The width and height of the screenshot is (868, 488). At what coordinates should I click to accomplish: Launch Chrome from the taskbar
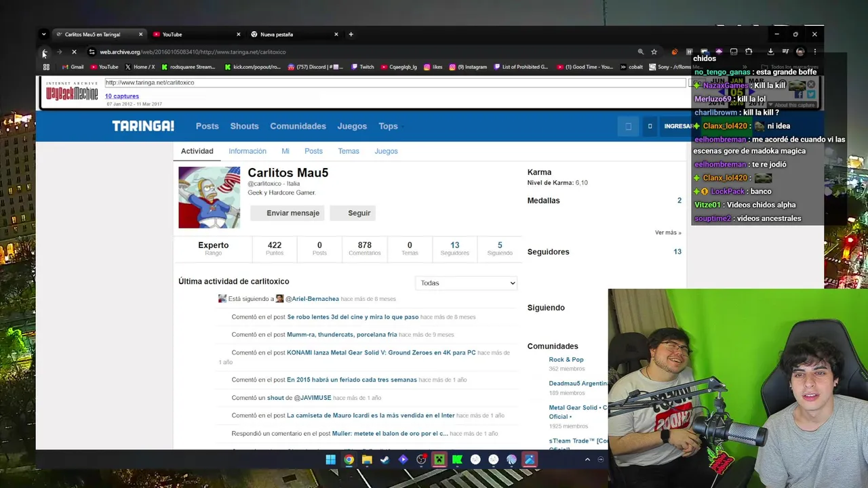(x=349, y=460)
